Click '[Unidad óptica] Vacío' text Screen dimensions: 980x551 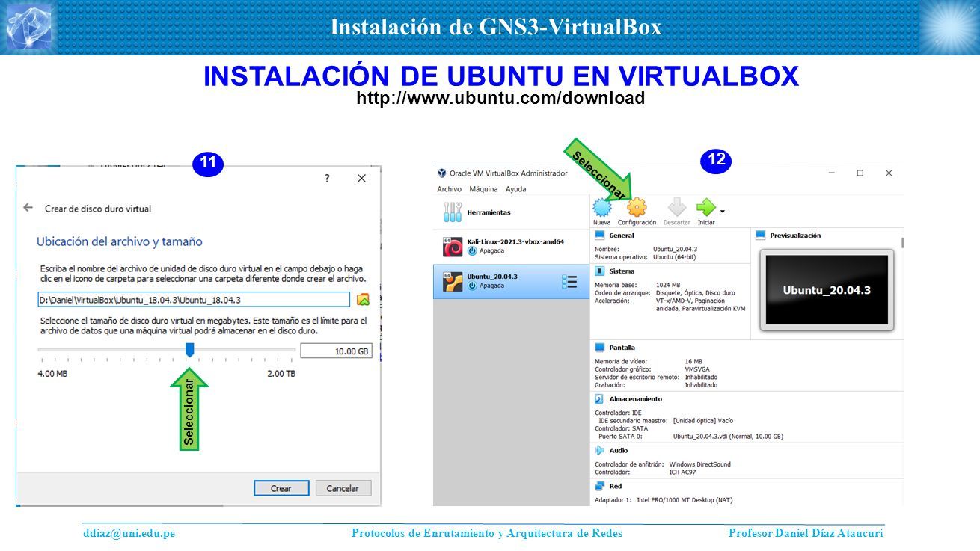point(703,420)
